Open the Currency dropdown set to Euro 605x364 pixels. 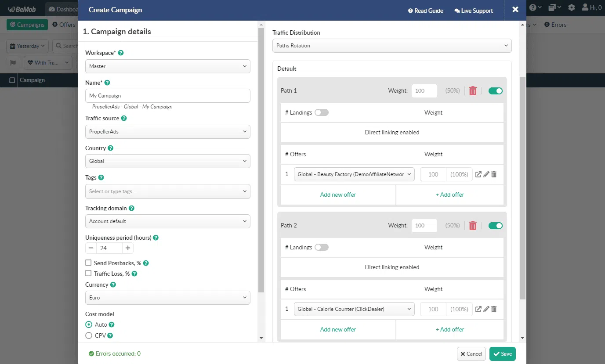coord(167,298)
